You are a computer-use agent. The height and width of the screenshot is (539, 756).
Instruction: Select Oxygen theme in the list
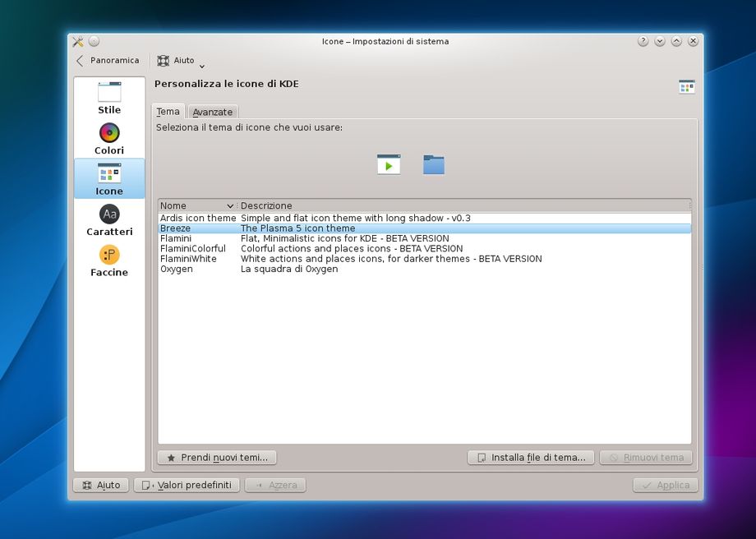click(177, 269)
